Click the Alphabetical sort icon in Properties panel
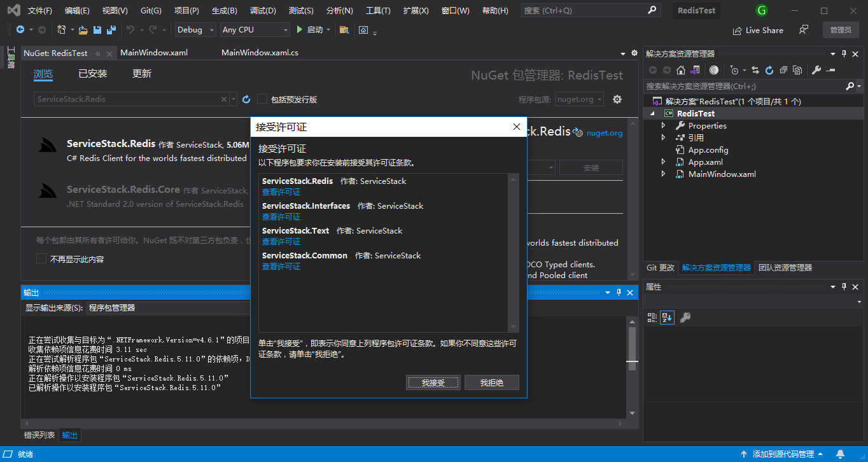The width and height of the screenshot is (868, 462). (667, 317)
